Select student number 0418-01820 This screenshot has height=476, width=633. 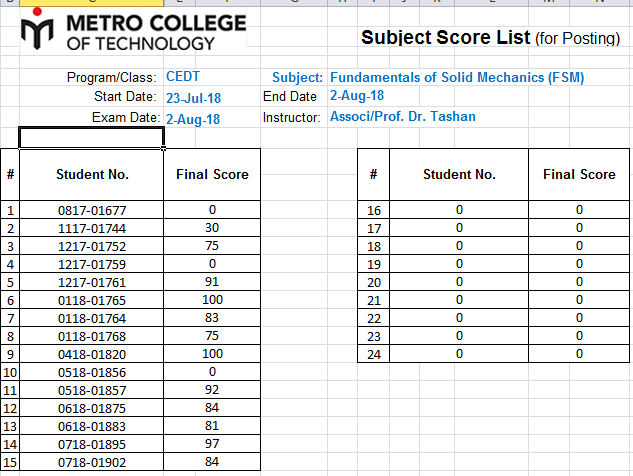[x=92, y=354]
